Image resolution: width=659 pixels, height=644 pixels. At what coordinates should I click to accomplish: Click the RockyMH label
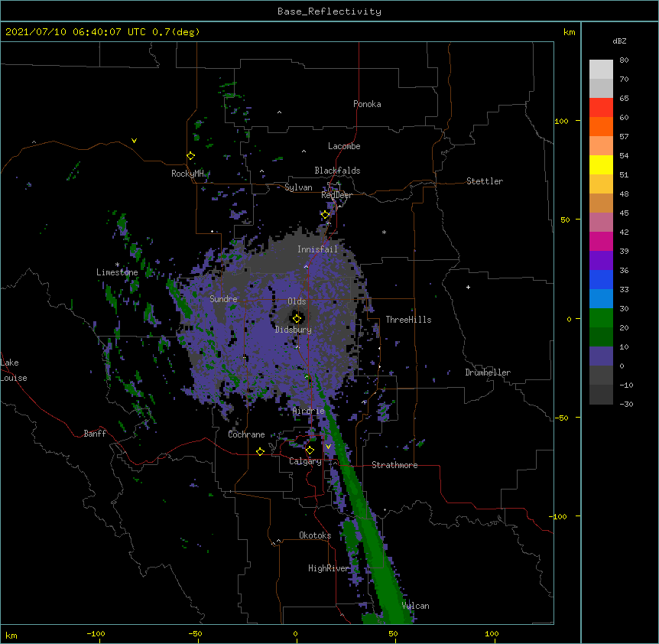point(187,174)
